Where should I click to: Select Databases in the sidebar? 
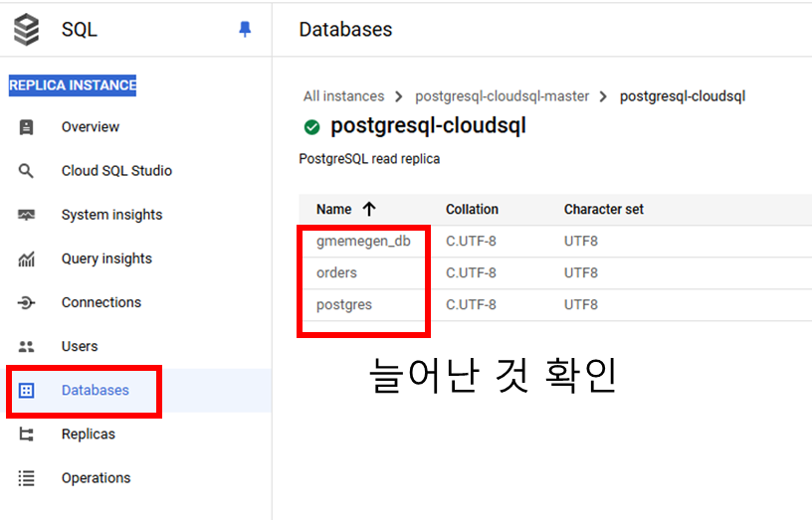(x=96, y=390)
